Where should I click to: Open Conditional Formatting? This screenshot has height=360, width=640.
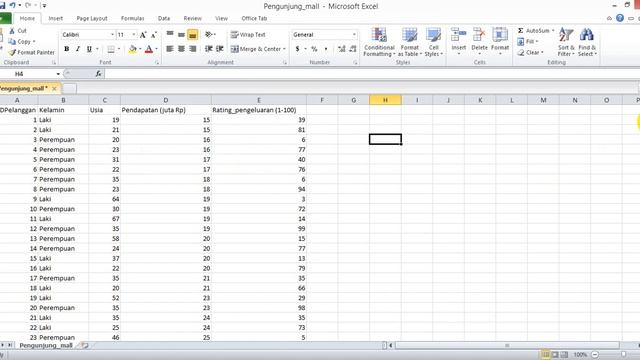[379, 42]
